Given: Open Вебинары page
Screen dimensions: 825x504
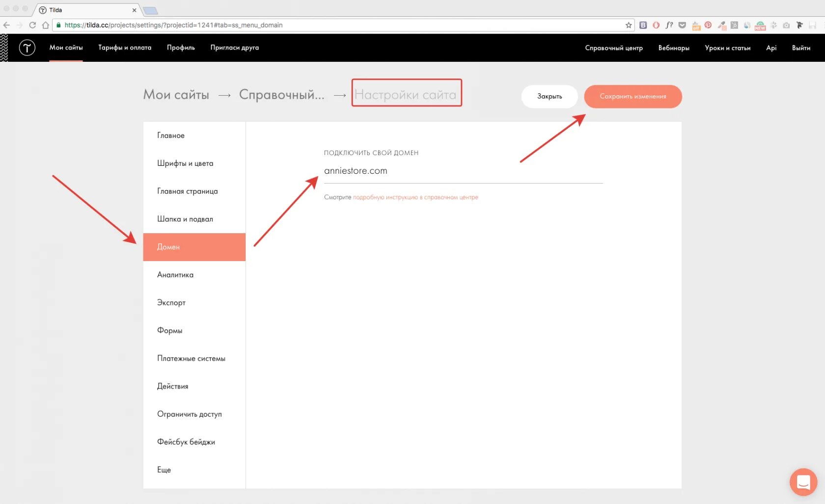Looking at the screenshot, I should (674, 48).
